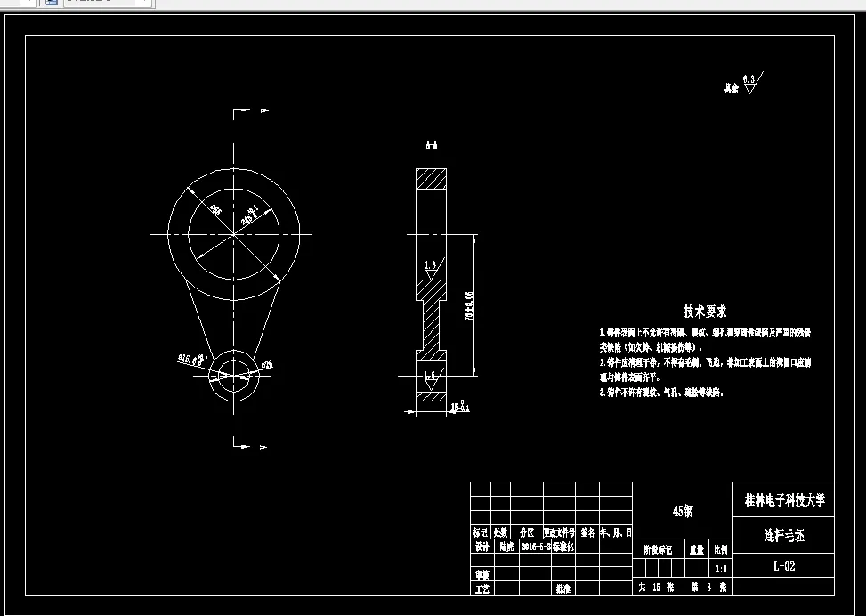The image size is (866, 616).
Task: Select the A-A section view label
Action: point(432,145)
